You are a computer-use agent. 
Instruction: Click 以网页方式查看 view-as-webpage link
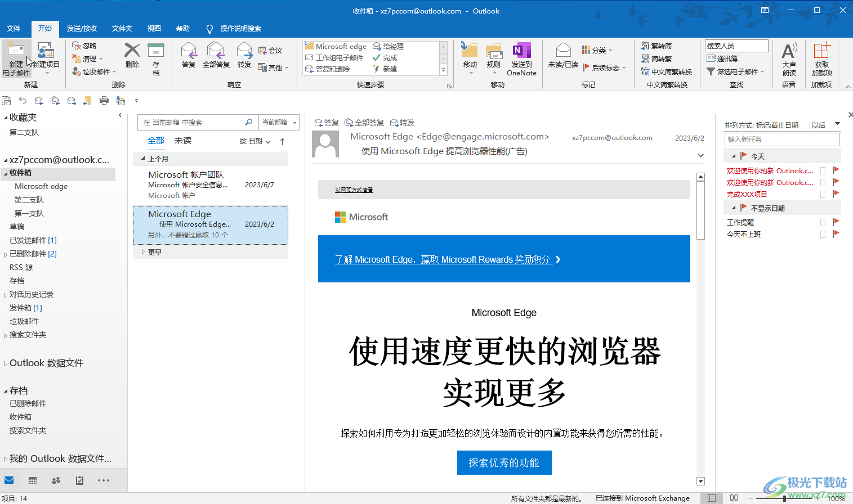(x=354, y=190)
